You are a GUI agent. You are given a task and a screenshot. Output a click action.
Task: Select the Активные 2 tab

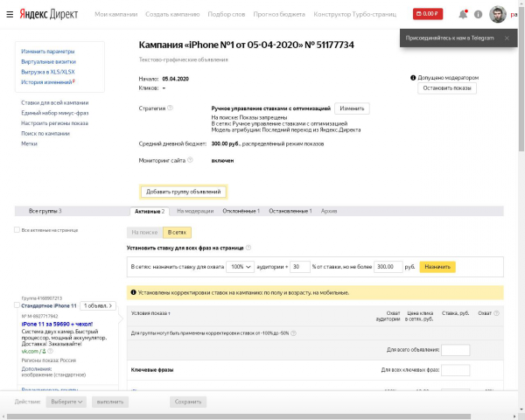coord(150,212)
